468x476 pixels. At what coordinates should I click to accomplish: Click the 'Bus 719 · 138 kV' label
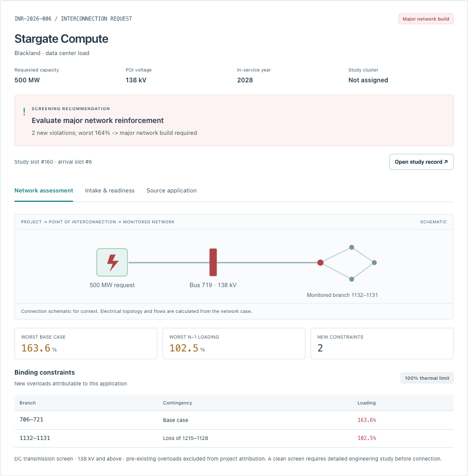coord(213,285)
